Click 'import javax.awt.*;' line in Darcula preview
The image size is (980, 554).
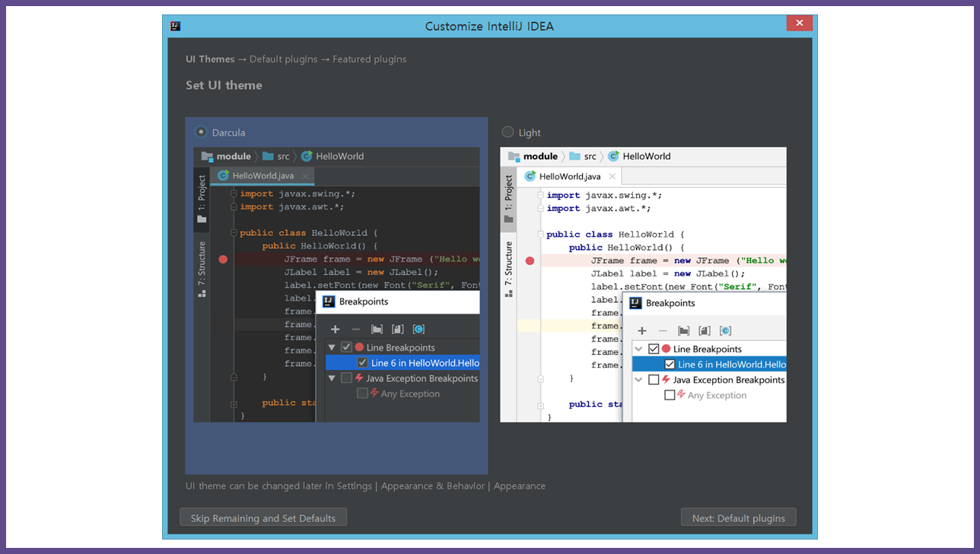292,206
